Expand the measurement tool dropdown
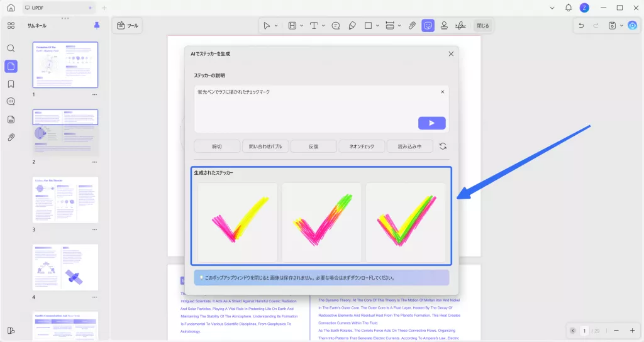 click(399, 25)
